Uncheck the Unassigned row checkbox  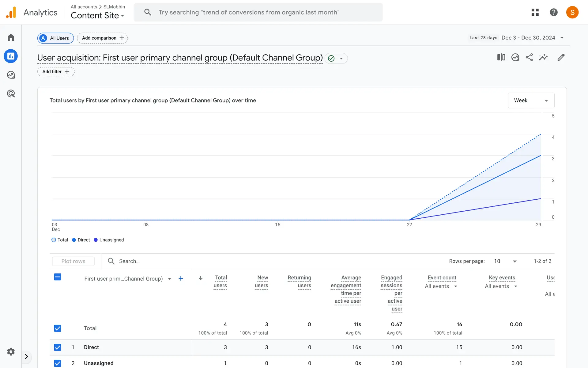pyautogui.click(x=58, y=363)
